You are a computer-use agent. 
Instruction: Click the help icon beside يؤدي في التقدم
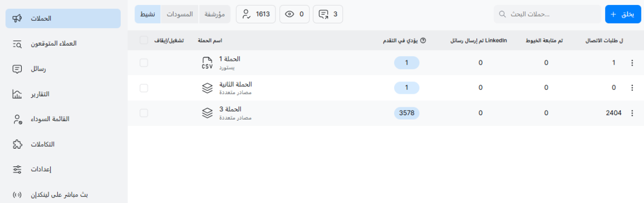tap(423, 41)
